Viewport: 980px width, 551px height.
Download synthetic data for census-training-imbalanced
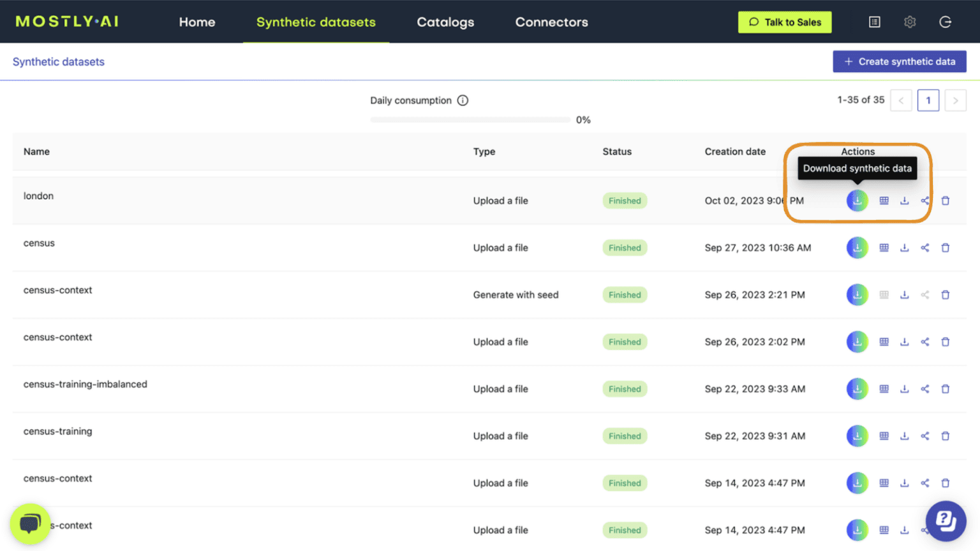point(857,389)
